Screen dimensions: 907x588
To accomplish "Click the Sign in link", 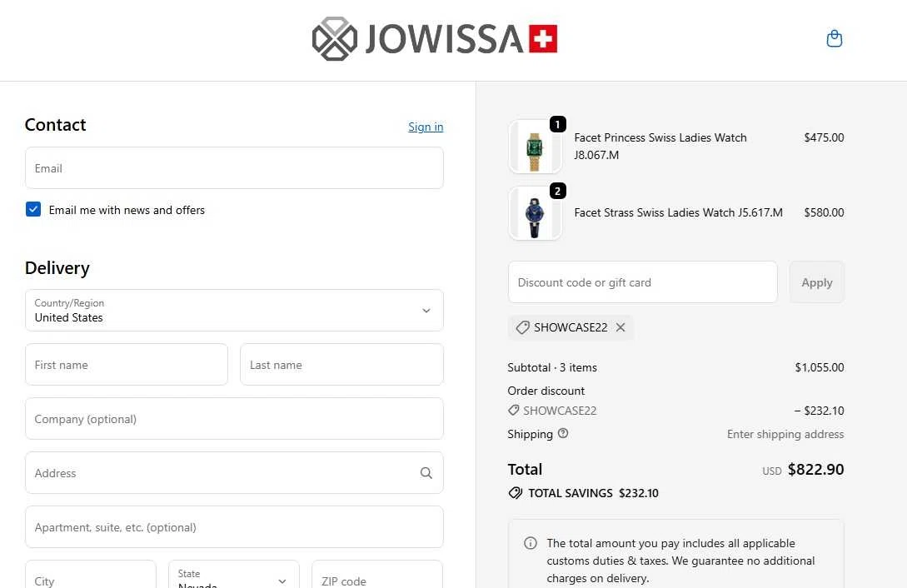I will click(426, 127).
